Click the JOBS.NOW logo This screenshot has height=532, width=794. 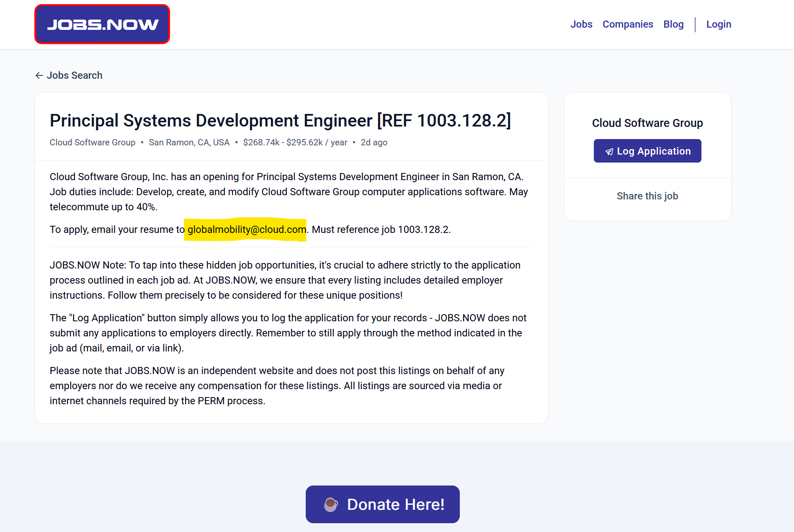102,24
